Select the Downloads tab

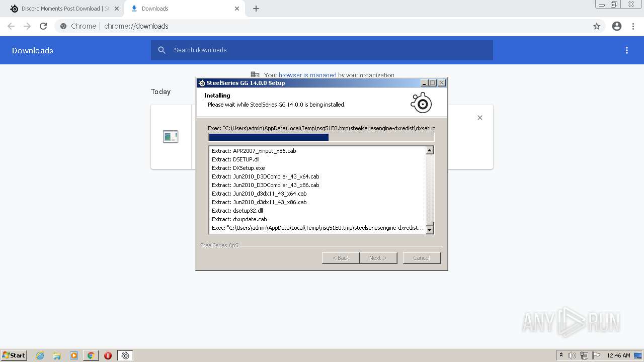pos(185,9)
